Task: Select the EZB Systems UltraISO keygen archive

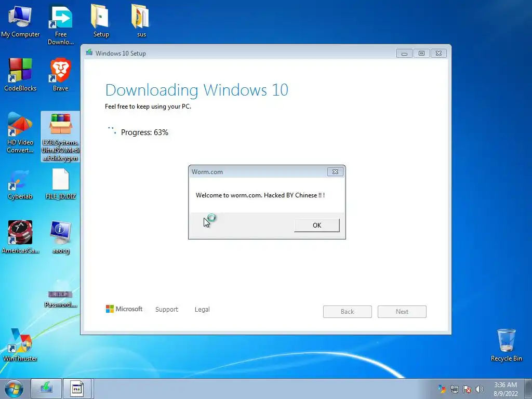Action: 60,137
